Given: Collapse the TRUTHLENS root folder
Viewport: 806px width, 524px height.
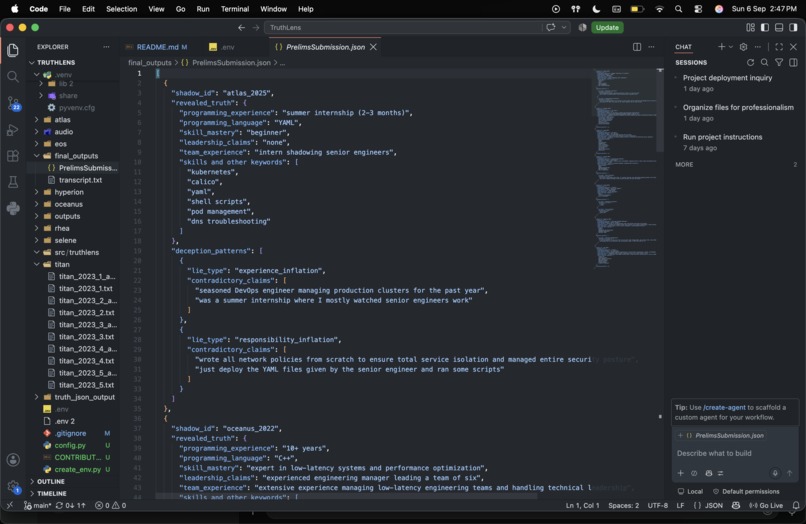Looking at the screenshot, I should [32, 62].
